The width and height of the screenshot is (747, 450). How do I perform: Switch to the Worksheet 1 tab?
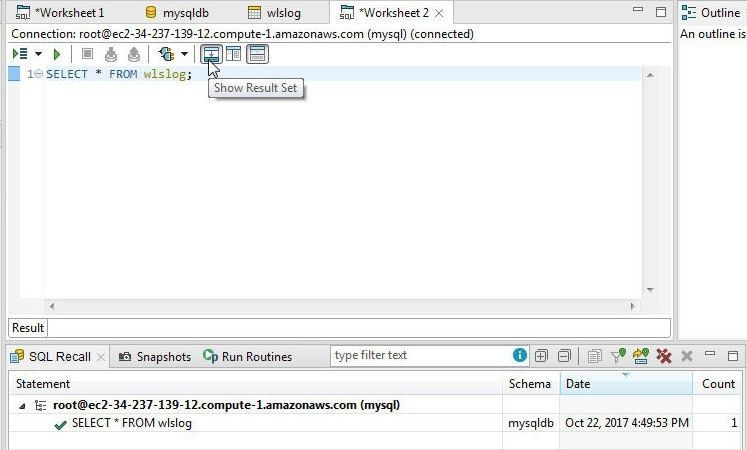61,13
